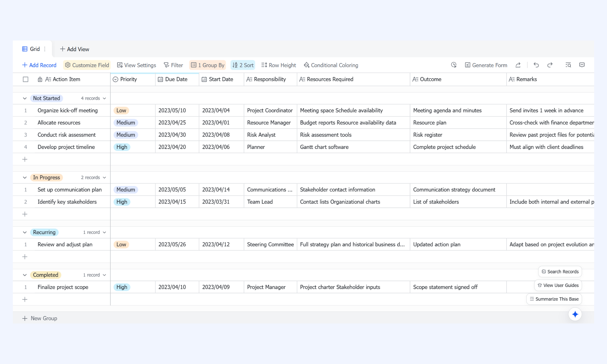Screen dimensions: 607x364
Task: Select the Resources Required column header
Action: (354, 79)
